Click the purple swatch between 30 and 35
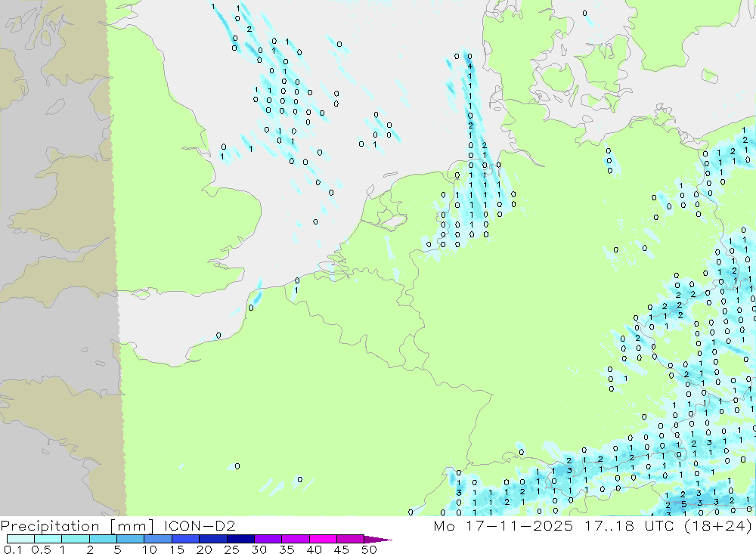Screen dimensions: 756x554 [268, 539]
